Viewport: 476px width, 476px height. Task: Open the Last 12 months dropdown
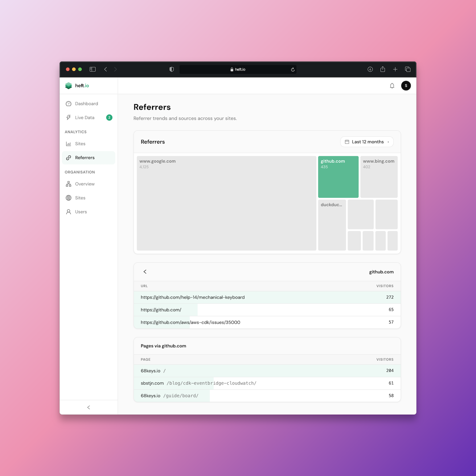coord(366,142)
